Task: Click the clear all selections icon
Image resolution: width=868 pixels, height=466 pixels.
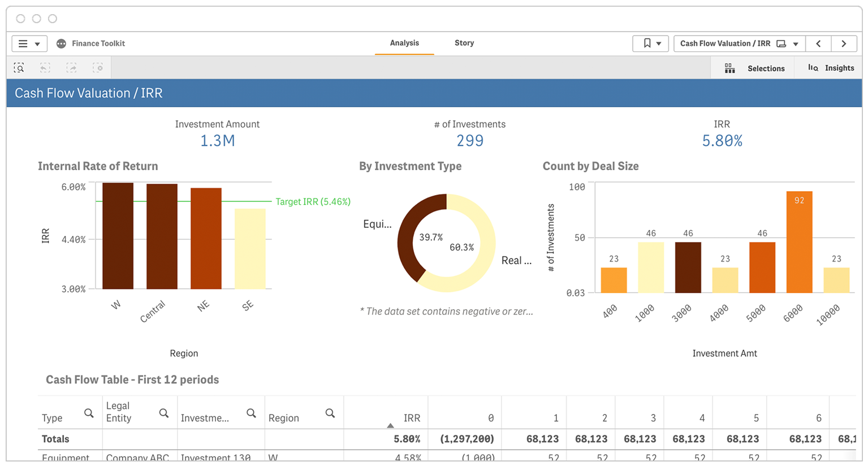Action: pyautogui.click(x=98, y=68)
